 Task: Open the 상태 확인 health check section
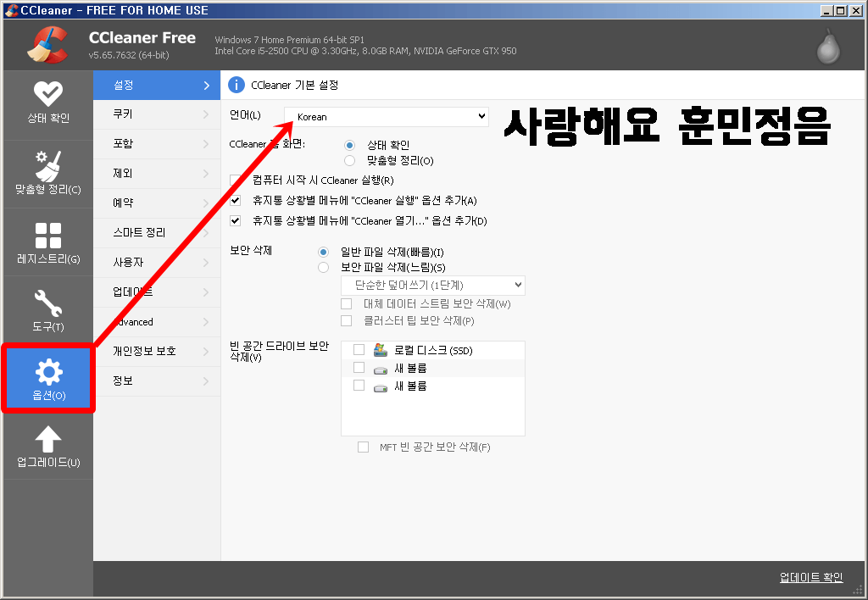(x=48, y=104)
